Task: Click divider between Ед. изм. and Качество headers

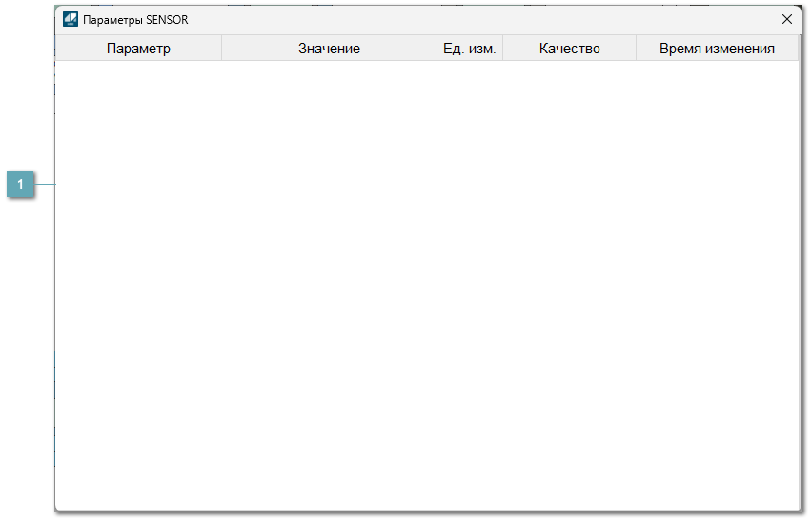Action: click(502, 49)
